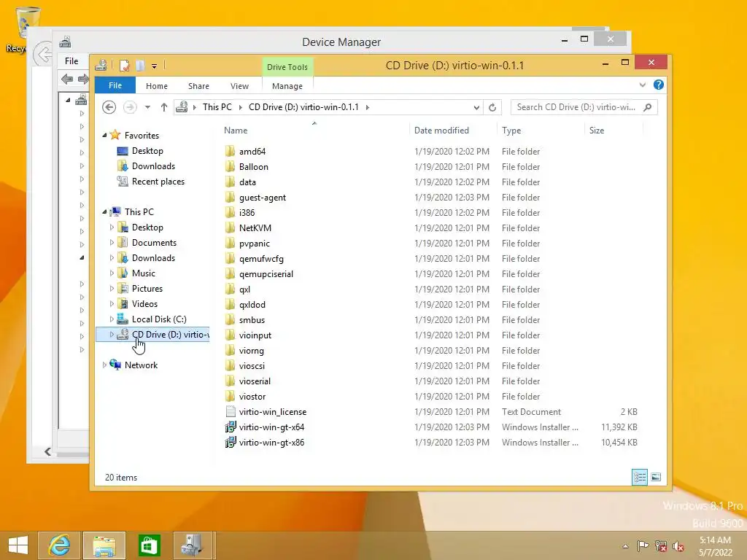Image resolution: width=747 pixels, height=560 pixels.
Task: Refresh the CD Drive folder view
Action: (x=492, y=107)
